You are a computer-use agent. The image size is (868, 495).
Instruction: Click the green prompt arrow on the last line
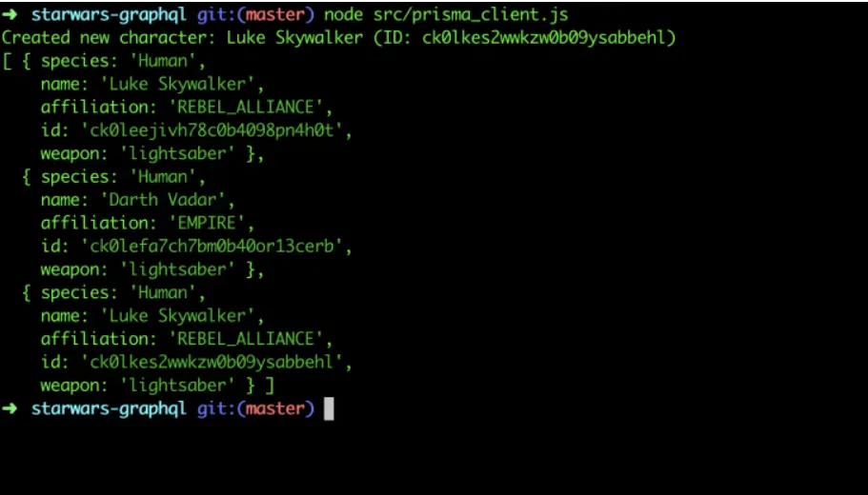10,408
